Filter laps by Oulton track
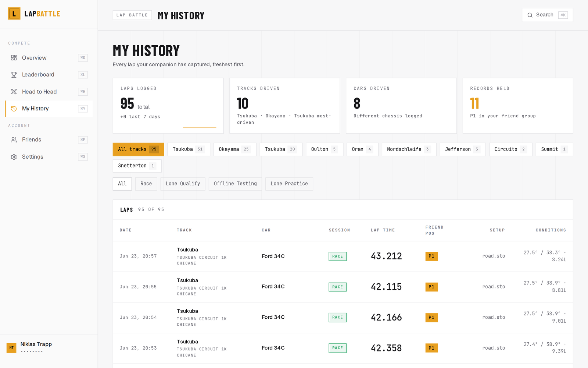Image resolution: width=588 pixels, height=368 pixels. 324,149
